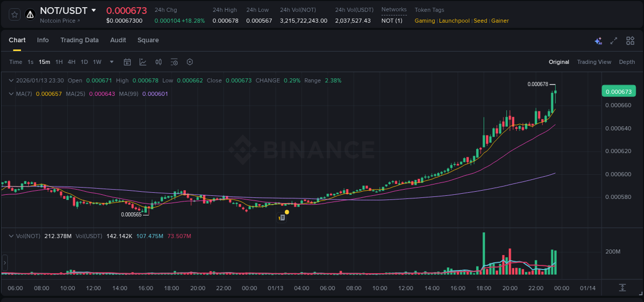Expand chart to fullscreen via arrow icon

614,40
